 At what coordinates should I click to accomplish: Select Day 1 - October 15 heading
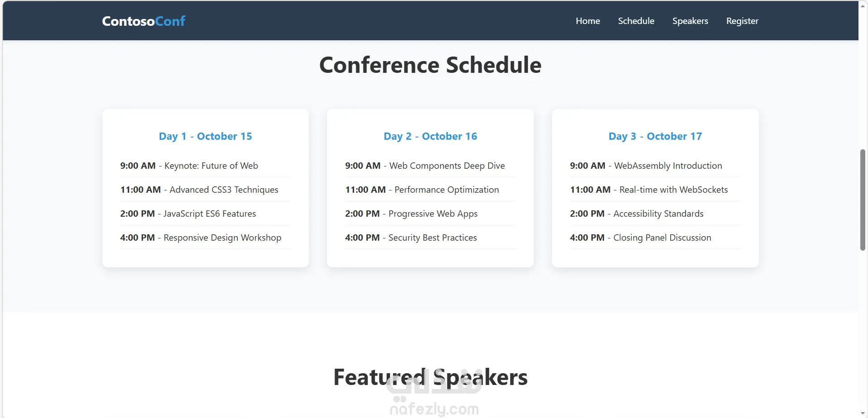coord(206,136)
